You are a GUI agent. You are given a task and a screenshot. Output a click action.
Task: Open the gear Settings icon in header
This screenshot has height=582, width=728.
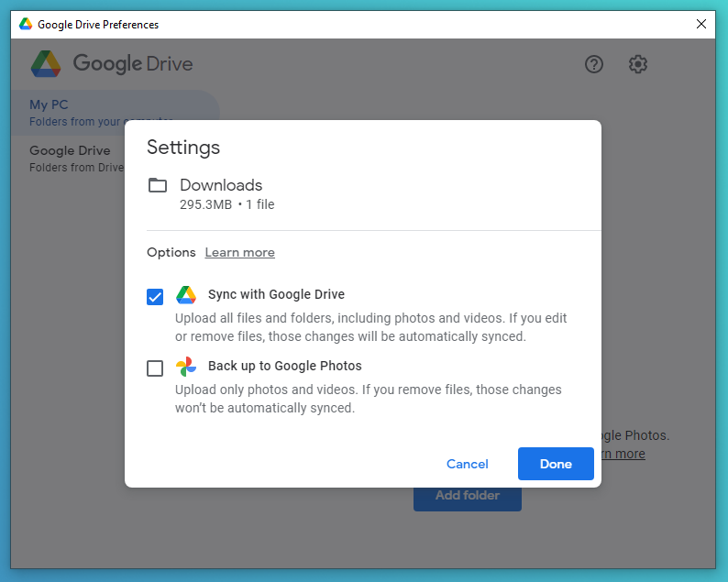click(x=638, y=64)
